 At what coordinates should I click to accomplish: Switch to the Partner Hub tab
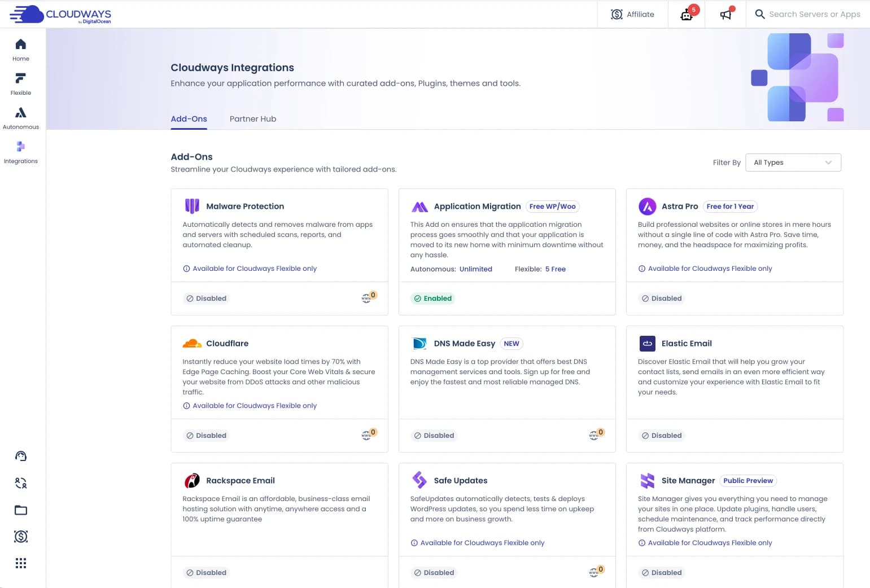click(253, 119)
